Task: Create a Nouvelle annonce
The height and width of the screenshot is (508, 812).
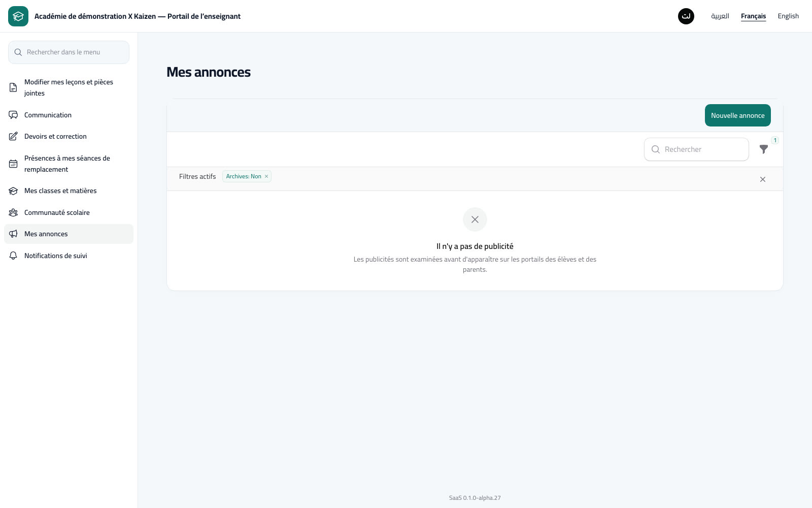Action: click(738, 115)
